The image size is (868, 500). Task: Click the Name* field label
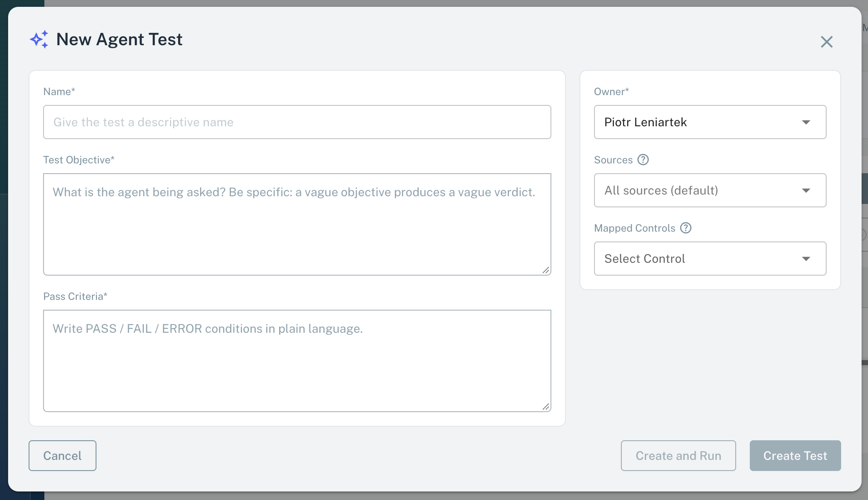click(x=59, y=92)
